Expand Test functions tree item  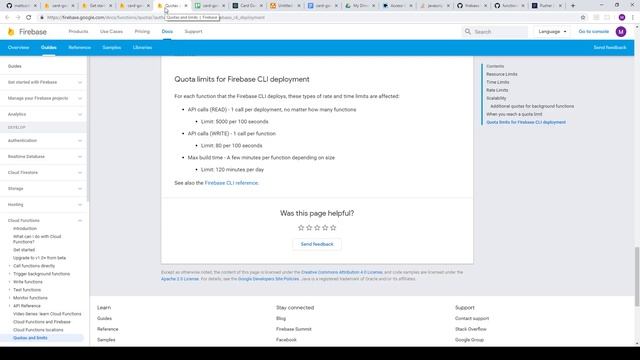tap(9, 290)
